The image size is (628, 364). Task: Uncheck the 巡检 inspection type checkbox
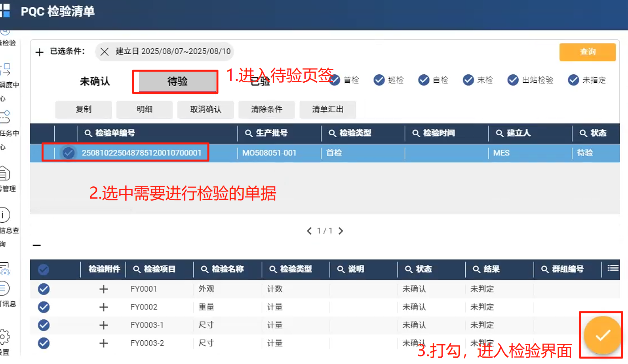point(379,80)
